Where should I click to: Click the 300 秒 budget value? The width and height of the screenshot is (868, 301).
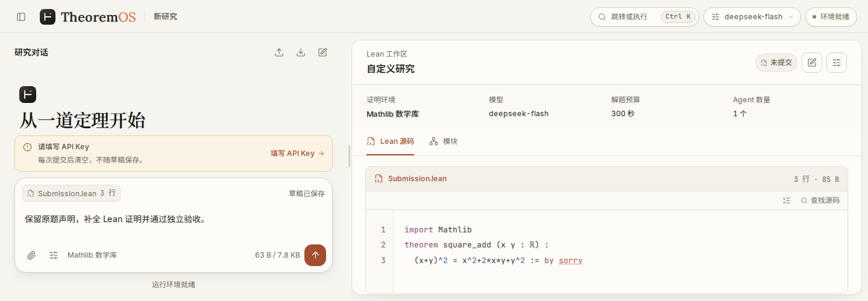623,113
